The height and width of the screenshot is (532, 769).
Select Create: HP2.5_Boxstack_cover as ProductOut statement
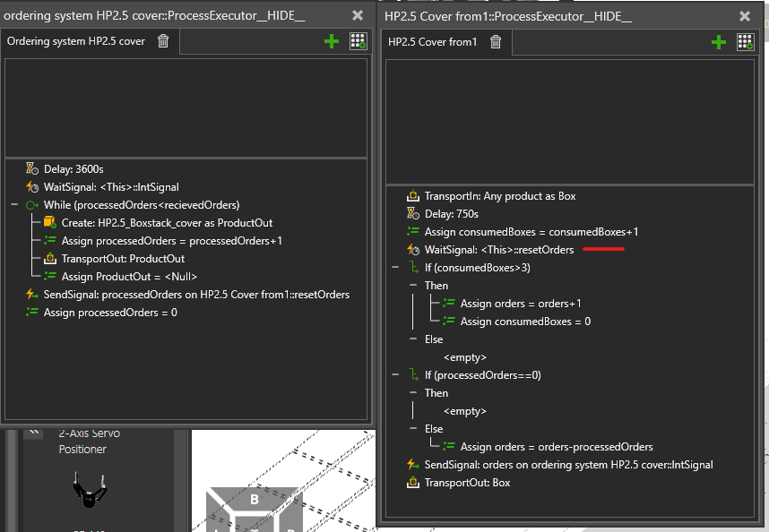[167, 223]
